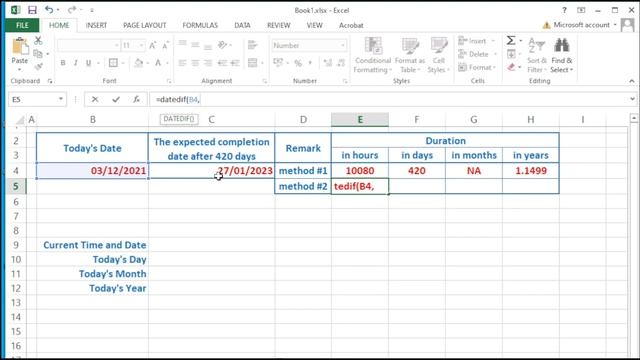Click the Save icon in quick access toolbar

(x=32, y=10)
